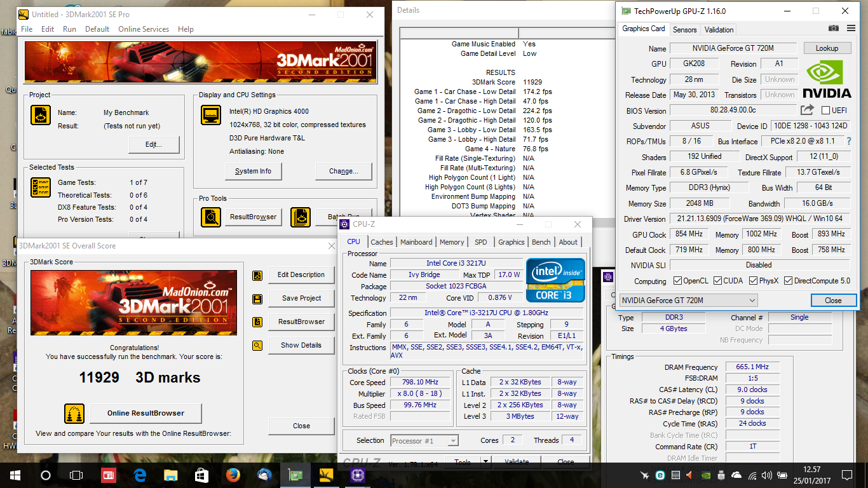The image size is (868, 488).
Task: Toggle the UEFI checkbox in GPU-Z
Action: point(826,111)
